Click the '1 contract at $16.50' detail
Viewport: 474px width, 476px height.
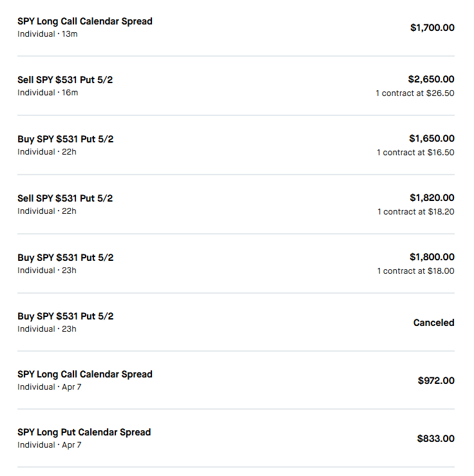coord(415,153)
